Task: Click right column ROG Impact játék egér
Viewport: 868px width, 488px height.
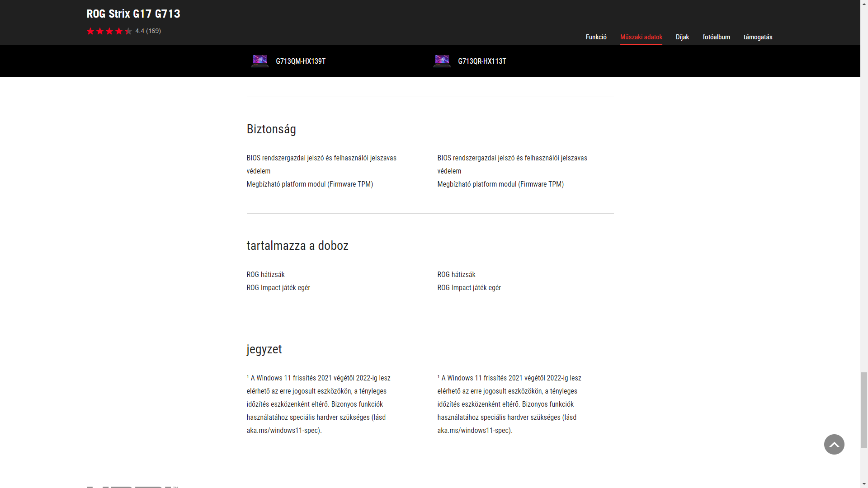Action: [x=469, y=288]
